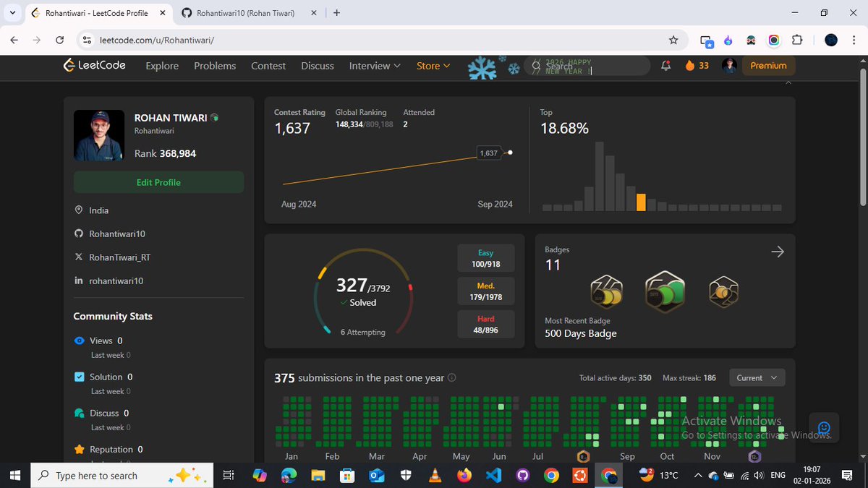Click the LeetCode search field
Image resolution: width=868 pixels, height=488 pixels.
pos(586,66)
